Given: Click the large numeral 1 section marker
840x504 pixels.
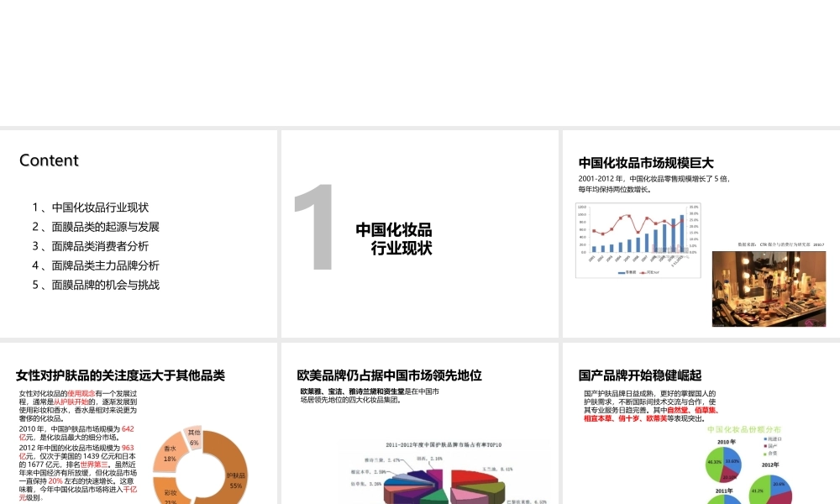Looking at the screenshot, I should [x=316, y=233].
